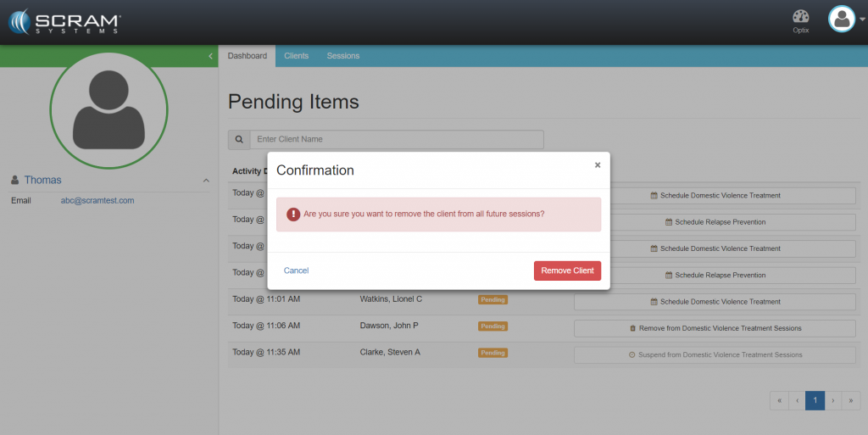The height and width of the screenshot is (435, 868).
Task: Select page 1 in pagination
Action: point(815,400)
